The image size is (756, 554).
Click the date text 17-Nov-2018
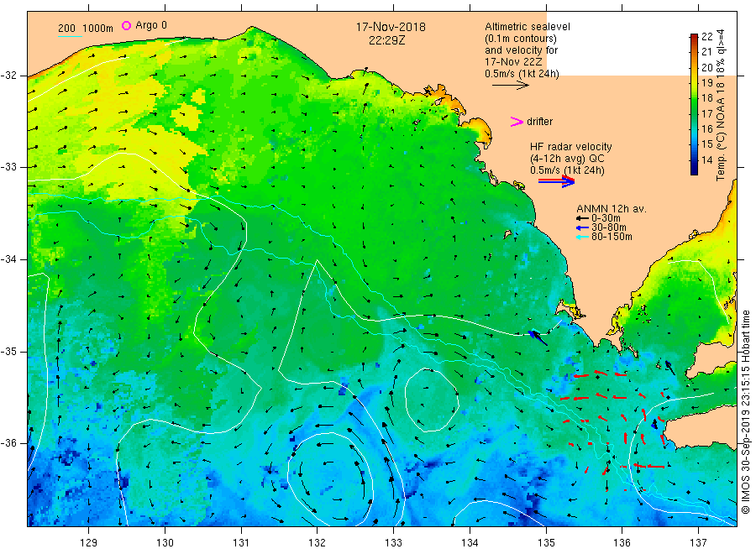tap(391, 27)
